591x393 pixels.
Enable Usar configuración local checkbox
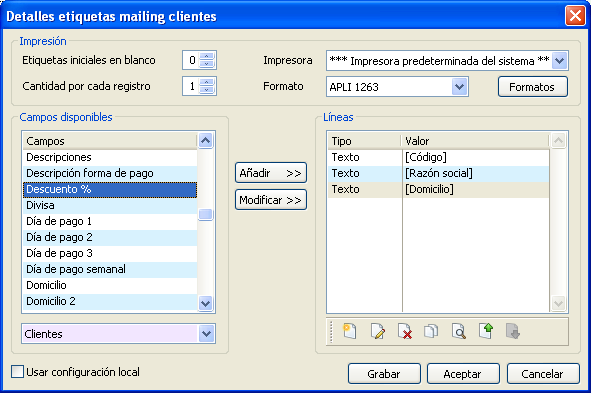pyautogui.click(x=17, y=372)
